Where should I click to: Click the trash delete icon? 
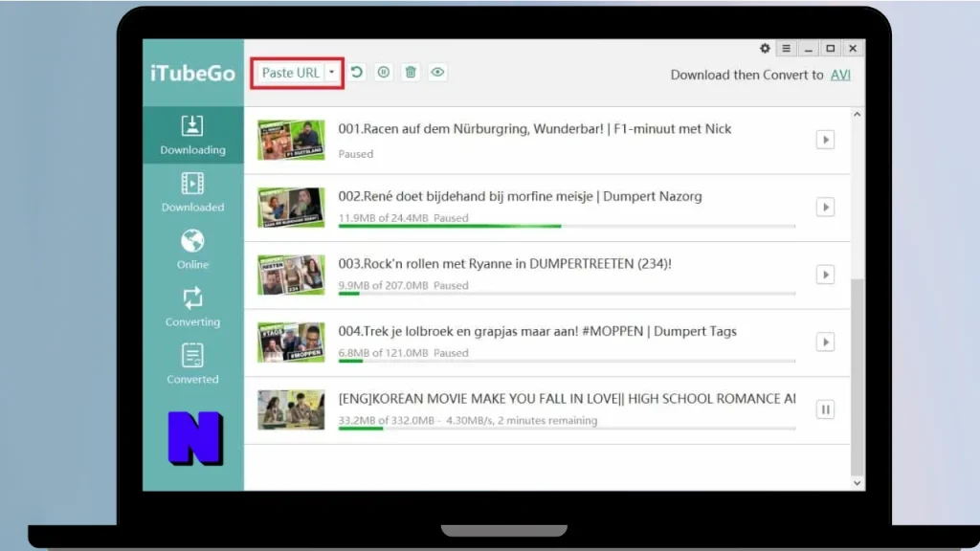coord(411,72)
